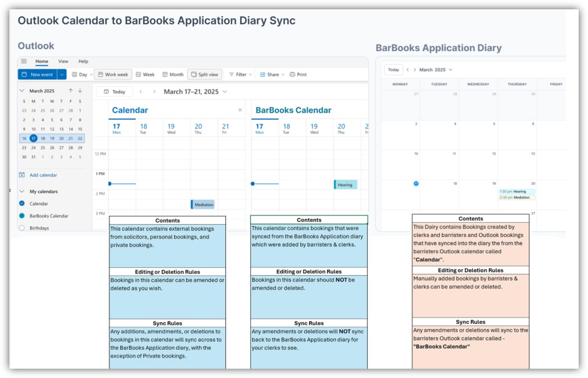Screen dimensions: 588x378
Task: Select Month view
Action: point(173,74)
